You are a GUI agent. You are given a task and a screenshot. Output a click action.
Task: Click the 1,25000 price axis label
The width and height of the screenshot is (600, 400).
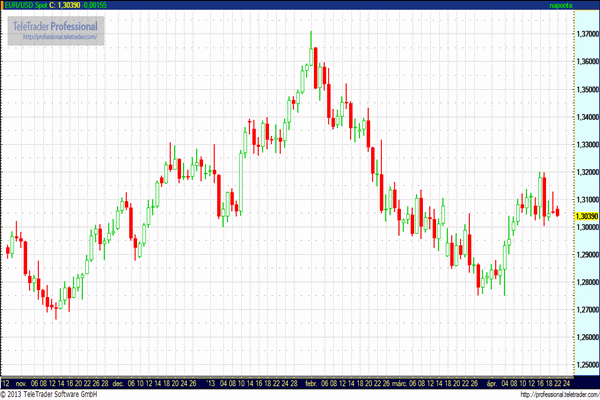pos(586,365)
